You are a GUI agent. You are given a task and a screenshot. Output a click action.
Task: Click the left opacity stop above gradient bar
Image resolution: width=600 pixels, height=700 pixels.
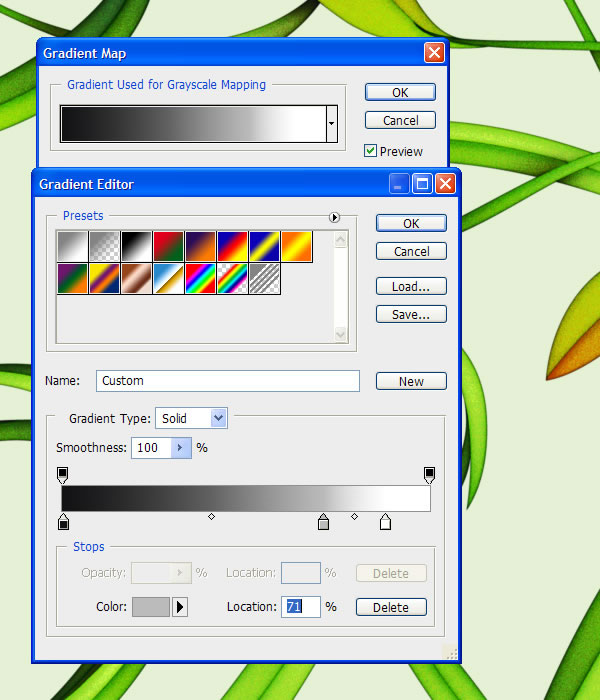click(62, 475)
